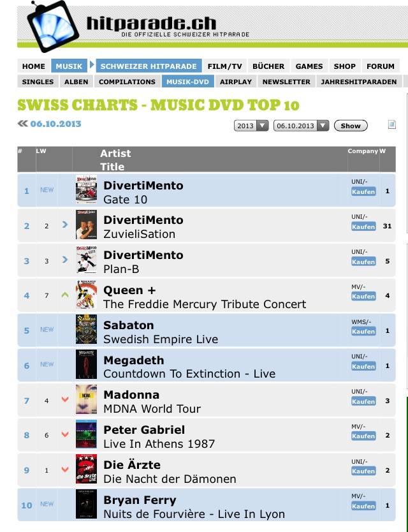This screenshot has height=532, width=408.
Task: Click Kaufen button for Megadeth
Action: (363, 366)
